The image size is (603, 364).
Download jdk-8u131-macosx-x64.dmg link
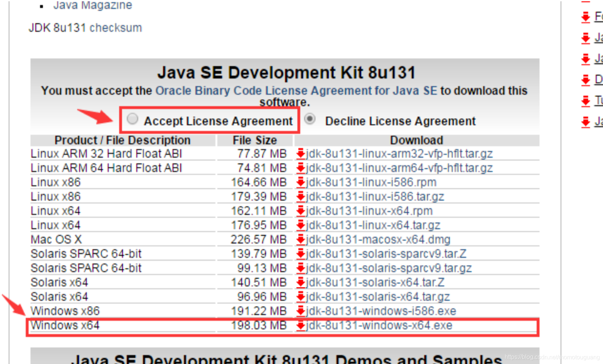point(378,239)
